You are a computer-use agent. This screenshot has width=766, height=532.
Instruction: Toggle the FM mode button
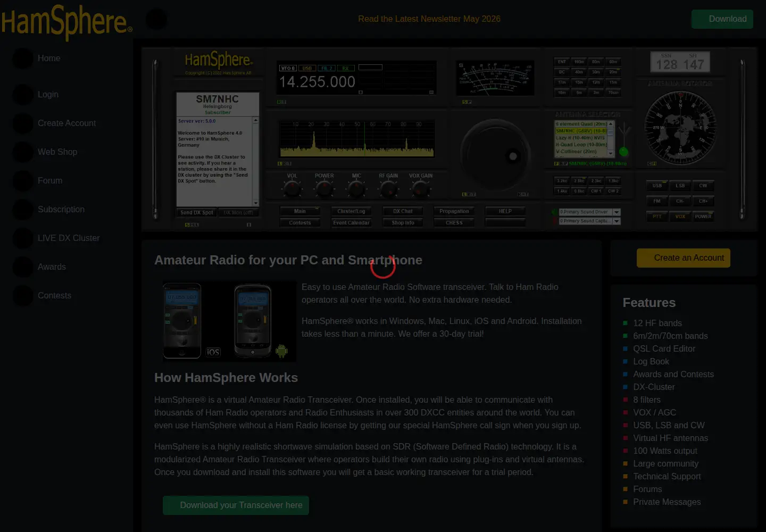(657, 201)
